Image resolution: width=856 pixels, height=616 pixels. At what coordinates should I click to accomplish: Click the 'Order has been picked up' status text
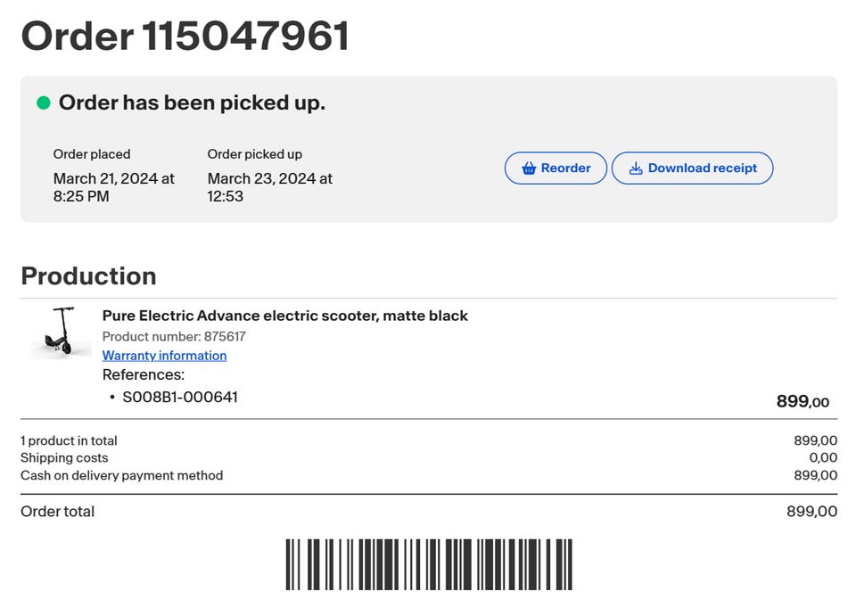[x=192, y=103]
